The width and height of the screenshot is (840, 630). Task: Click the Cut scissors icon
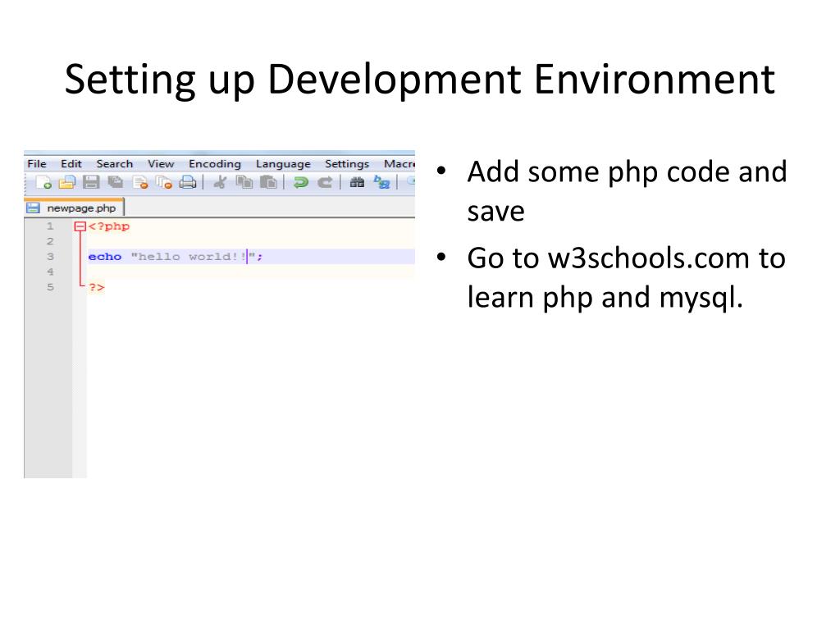coord(220,183)
